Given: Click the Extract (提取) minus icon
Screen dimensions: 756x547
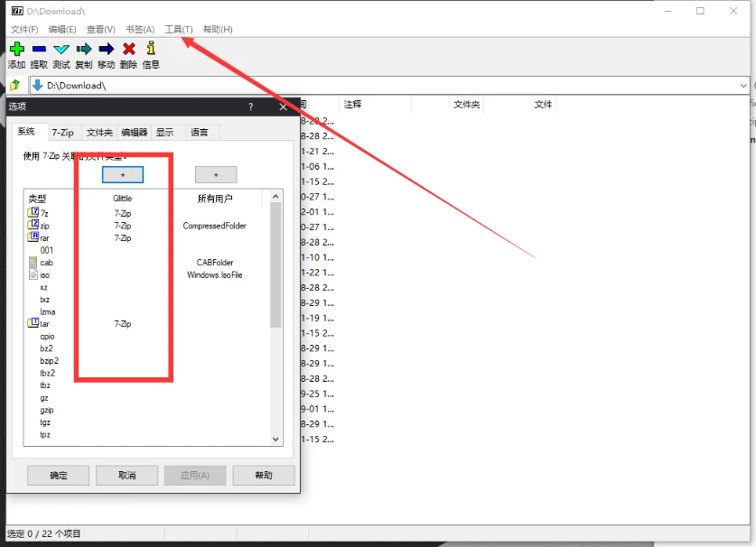Looking at the screenshot, I should point(39,49).
